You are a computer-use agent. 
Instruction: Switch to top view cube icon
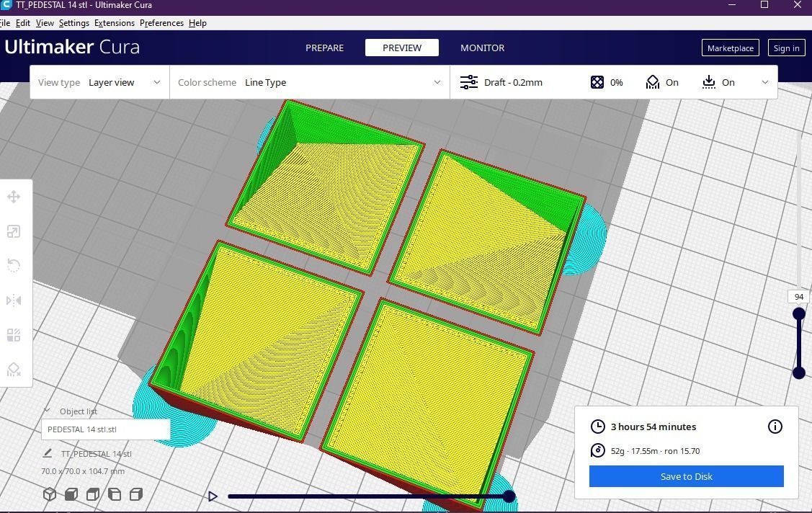93,494
